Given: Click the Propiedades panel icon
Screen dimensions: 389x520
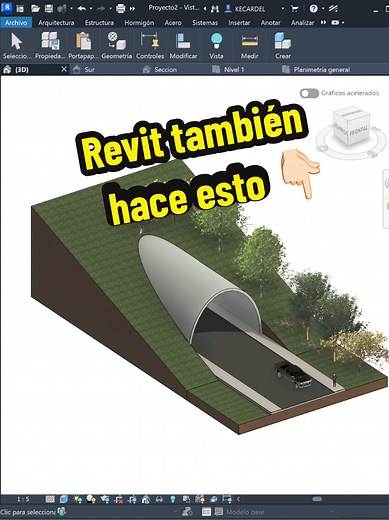Looking at the screenshot, I should [x=50, y=41].
